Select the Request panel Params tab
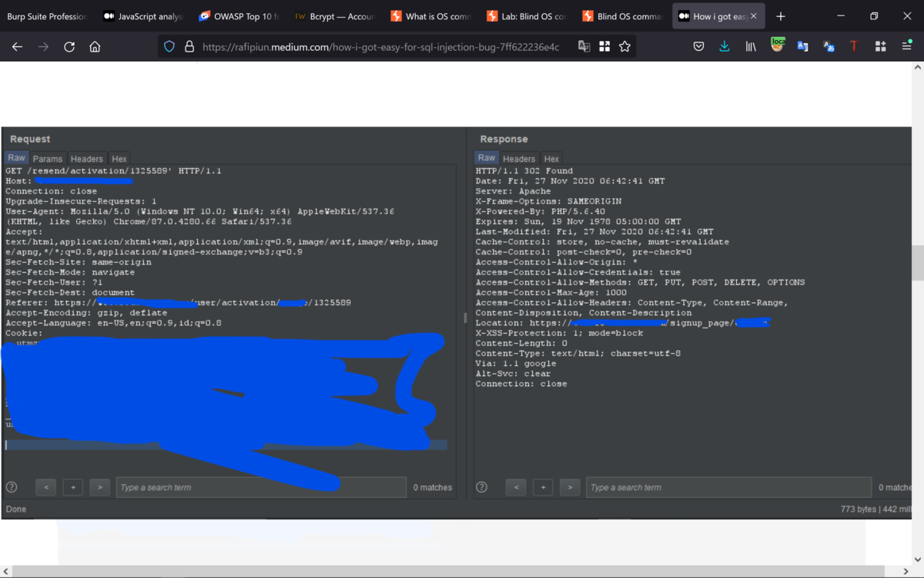The height and width of the screenshot is (578, 924). (x=48, y=159)
